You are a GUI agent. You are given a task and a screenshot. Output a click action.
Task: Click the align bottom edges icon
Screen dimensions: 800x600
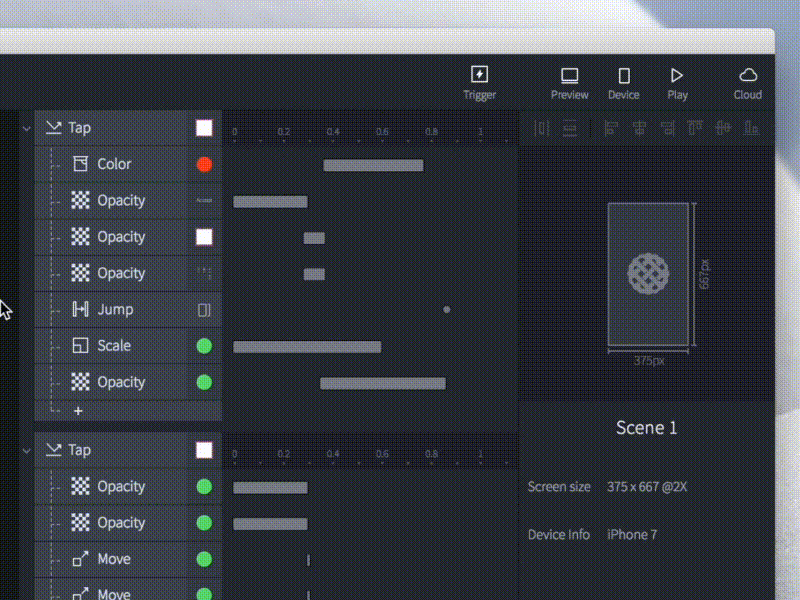click(x=752, y=128)
